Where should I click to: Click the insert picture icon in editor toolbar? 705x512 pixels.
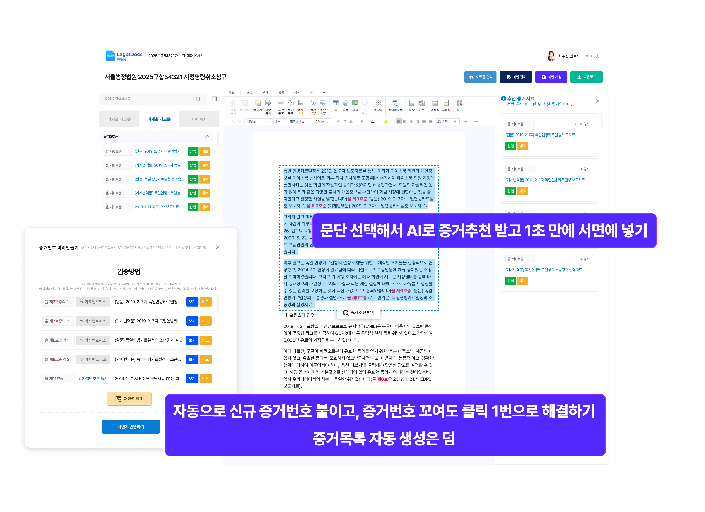pyautogui.click(x=355, y=103)
